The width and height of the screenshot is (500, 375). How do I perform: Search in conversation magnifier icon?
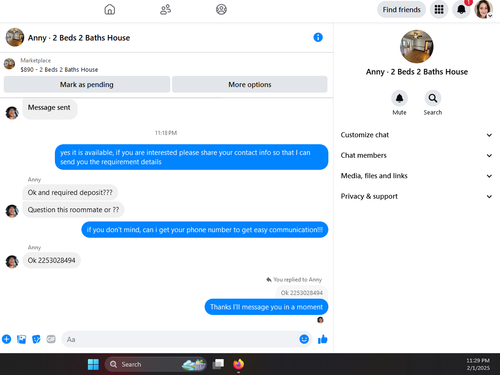[x=433, y=98]
